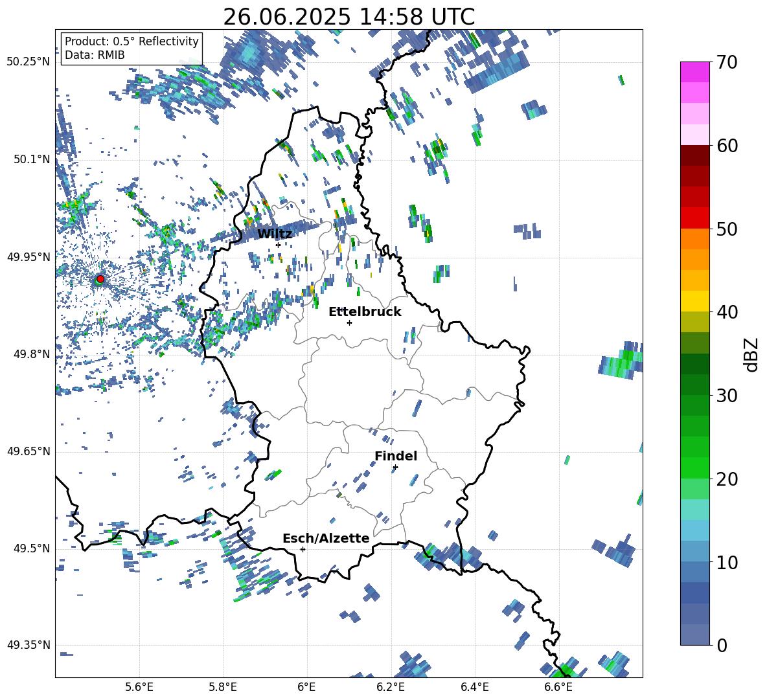Click the 6.2°E longitude label
The height and width of the screenshot is (700, 767).
(x=391, y=687)
